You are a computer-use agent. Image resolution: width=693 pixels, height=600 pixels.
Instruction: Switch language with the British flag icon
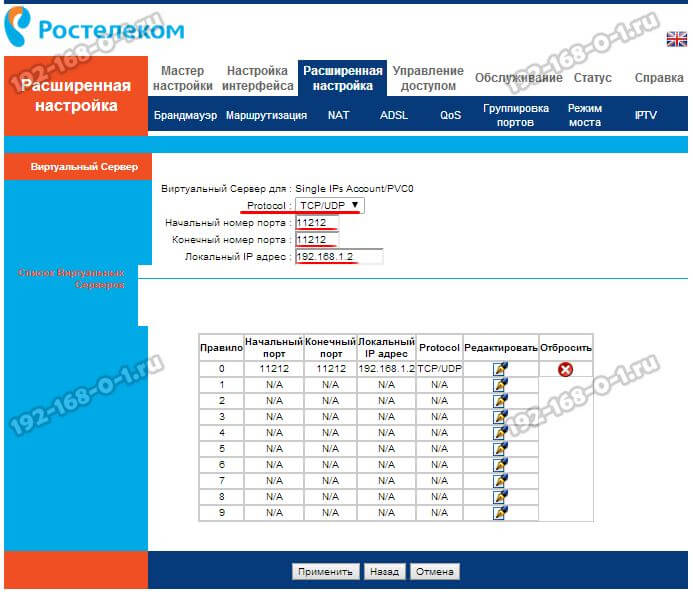point(676,39)
